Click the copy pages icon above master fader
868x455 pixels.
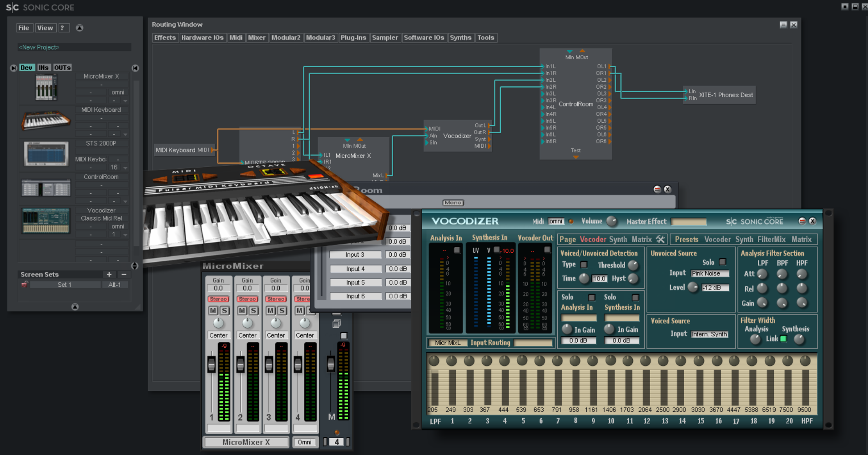coord(337,324)
